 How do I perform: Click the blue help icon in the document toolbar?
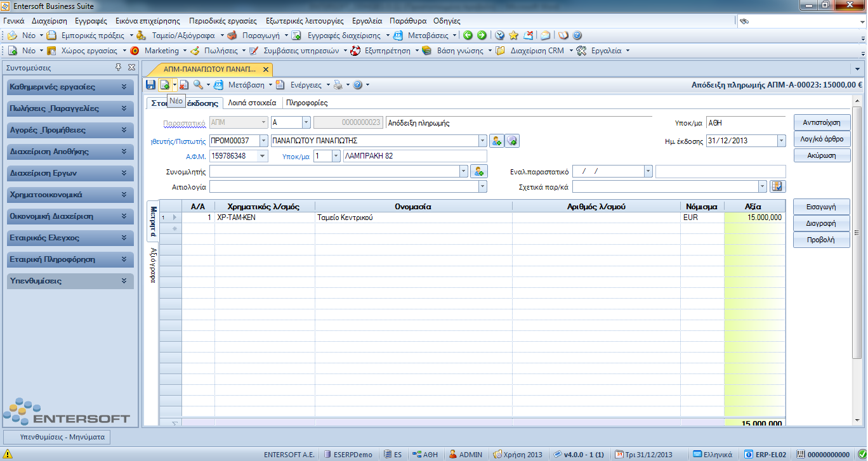[x=357, y=84]
